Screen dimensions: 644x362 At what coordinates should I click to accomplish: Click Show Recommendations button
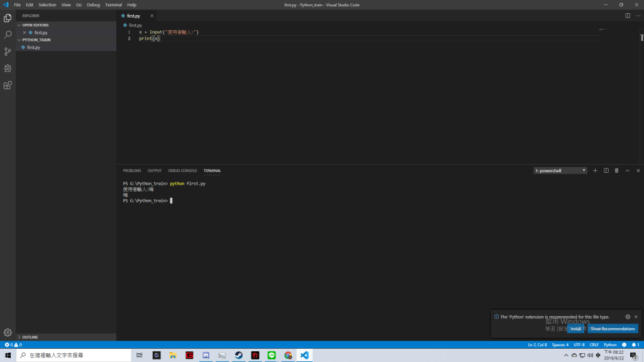pyautogui.click(x=613, y=329)
